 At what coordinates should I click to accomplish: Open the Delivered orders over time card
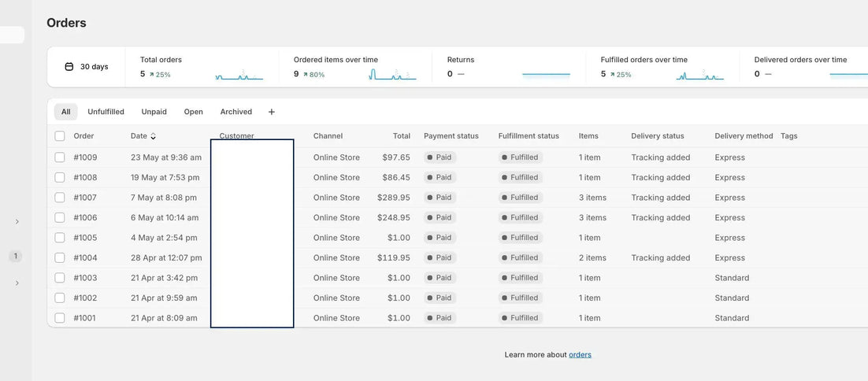point(803,67)
